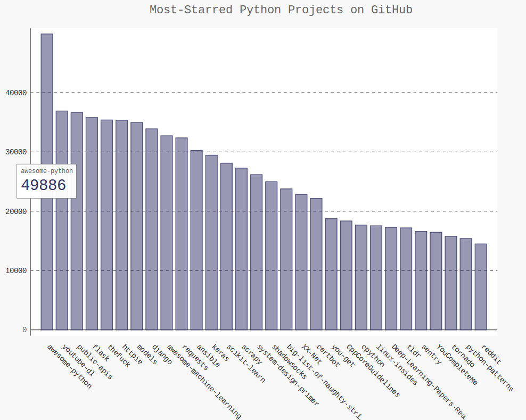Select the you-get bar
The height and width of the screenshot is (420, 526).
click(x=331, y=274)
